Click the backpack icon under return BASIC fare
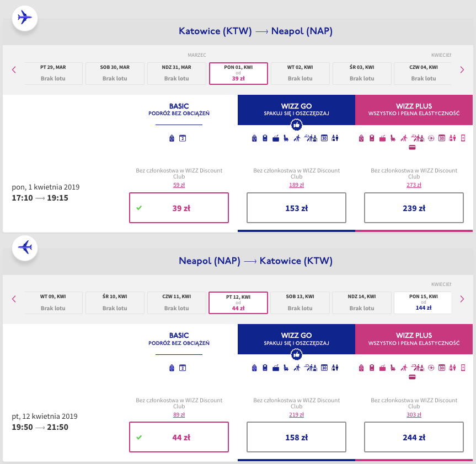The image size is (476, 464). [172, 368]
